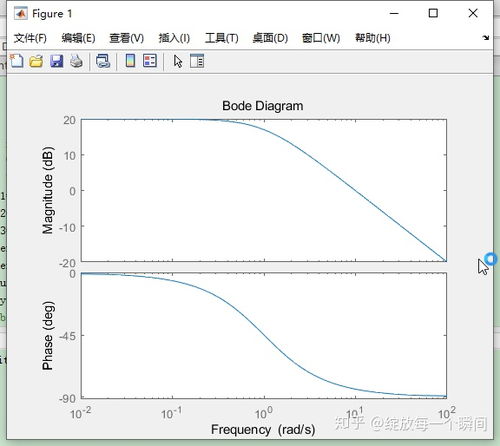Open a file with the folder icon
Viewport: 500px width, 446px height.
point(36,61)
